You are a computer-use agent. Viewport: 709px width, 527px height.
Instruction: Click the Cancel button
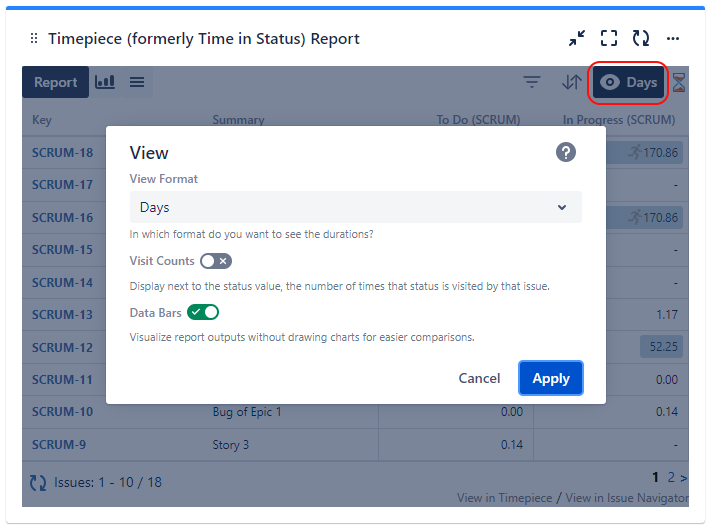[479, 378]
